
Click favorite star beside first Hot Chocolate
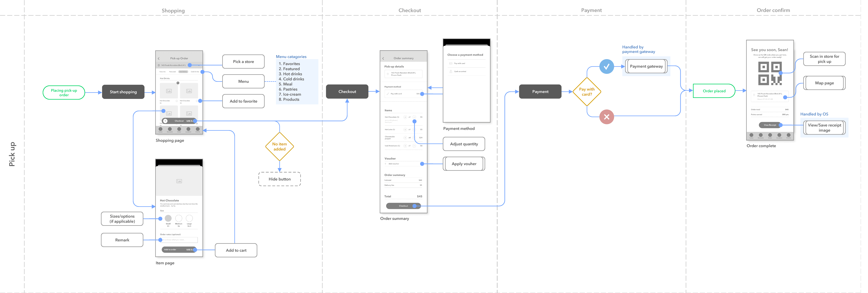click(x=177, y=101)
